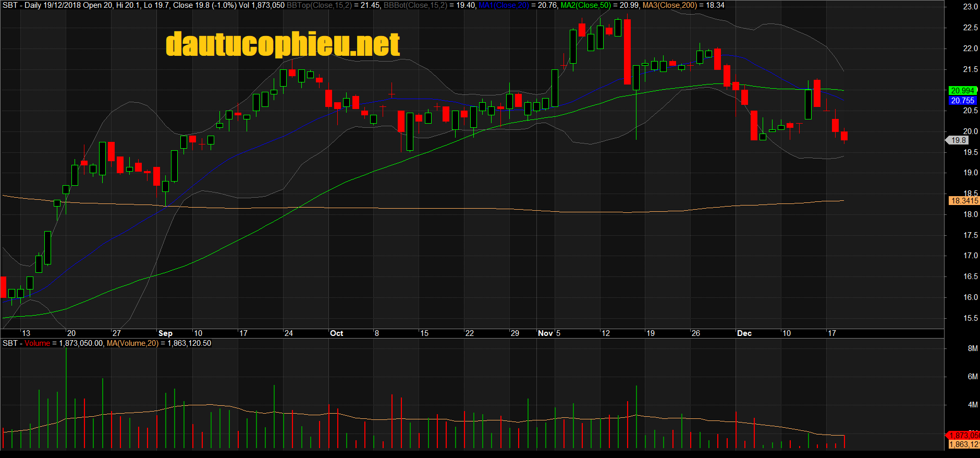The width and height of the screenshot is (980, 458).
Task: Click the date axis label 19 in November
Action: (x=651, y=333)
